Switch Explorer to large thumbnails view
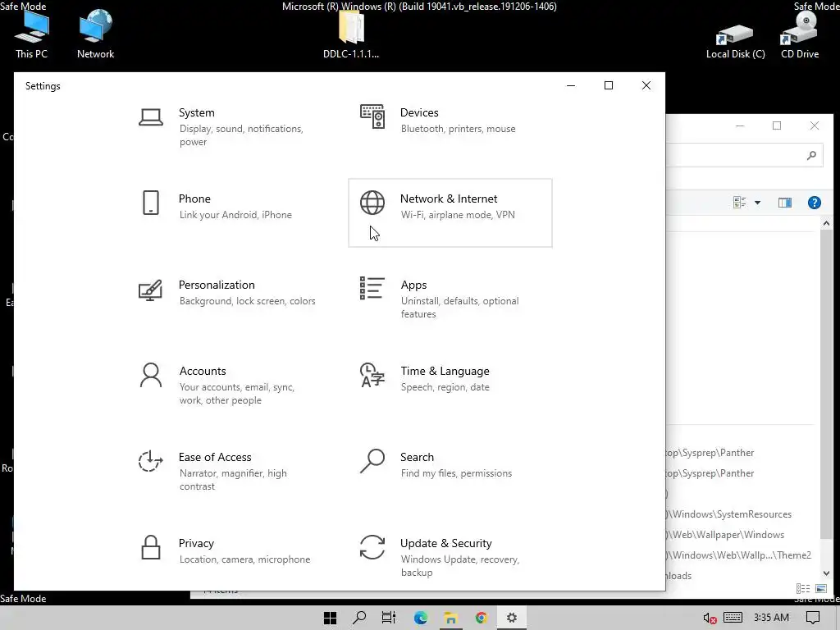 [820, 589]
